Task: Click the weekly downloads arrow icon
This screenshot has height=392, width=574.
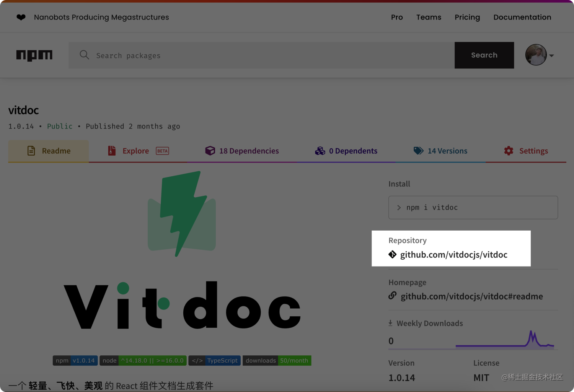Action: pos(390,323)
